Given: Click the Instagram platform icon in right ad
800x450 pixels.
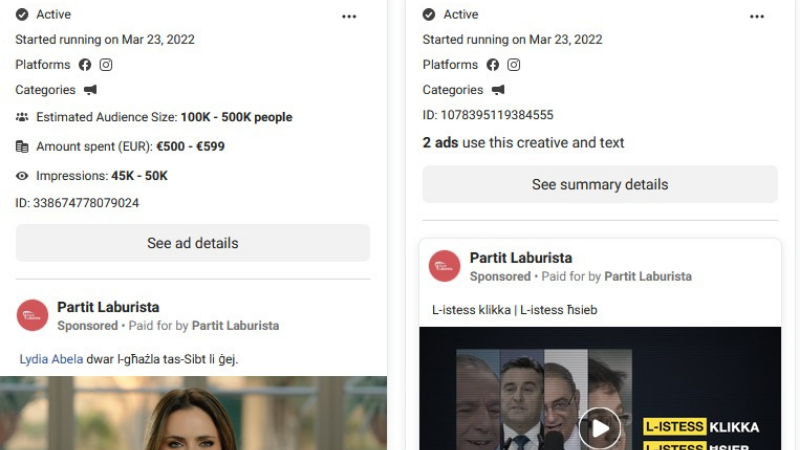Looking at the screenshot, I should point(514,65).
